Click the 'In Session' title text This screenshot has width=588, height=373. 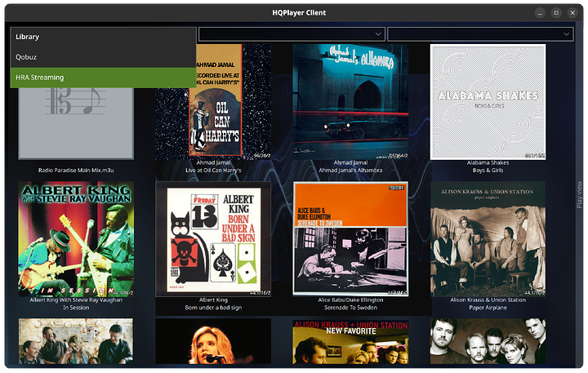click(x=76, y=308)
